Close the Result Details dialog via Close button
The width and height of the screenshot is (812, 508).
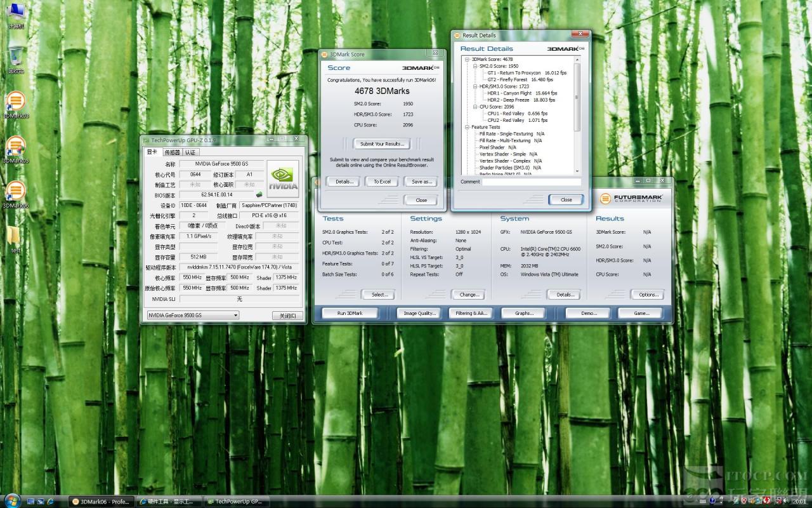click(x=566, y=199)
